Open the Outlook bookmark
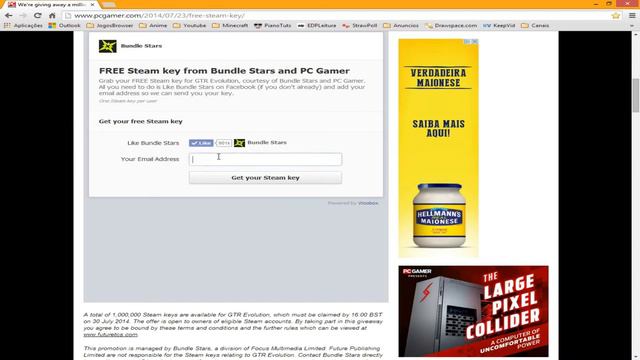This screenshot has width=640, height=360. [x=64, y=25]
